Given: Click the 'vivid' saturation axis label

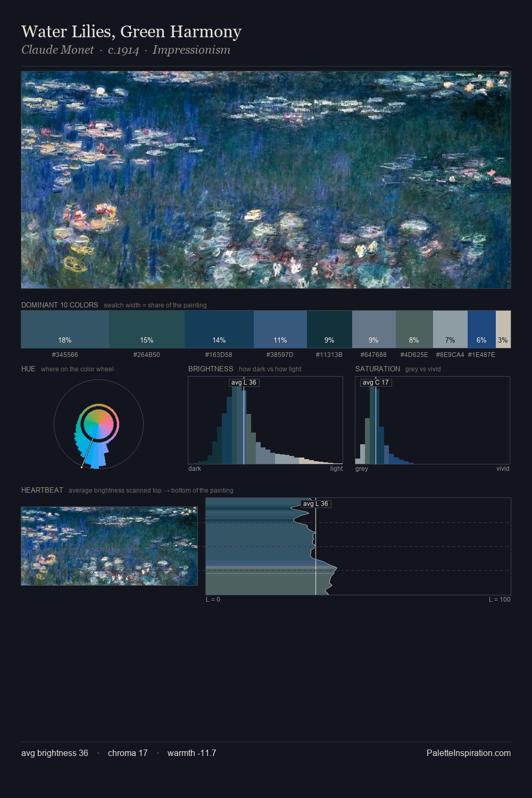Looking at the screenshot, I should [503, 469].
